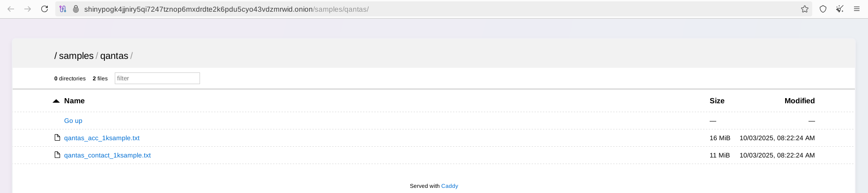Open the Tor circuit display icon

[63, 9]
